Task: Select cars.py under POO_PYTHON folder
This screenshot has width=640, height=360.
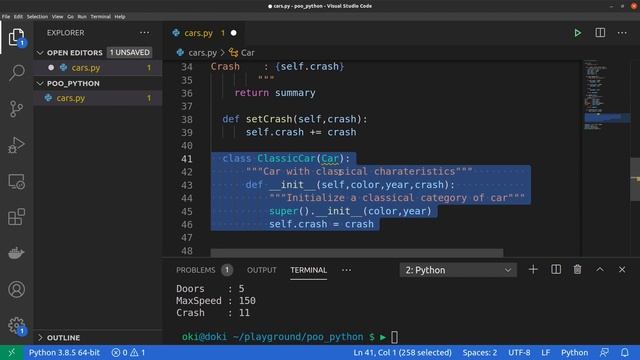Action: (98, 98)
